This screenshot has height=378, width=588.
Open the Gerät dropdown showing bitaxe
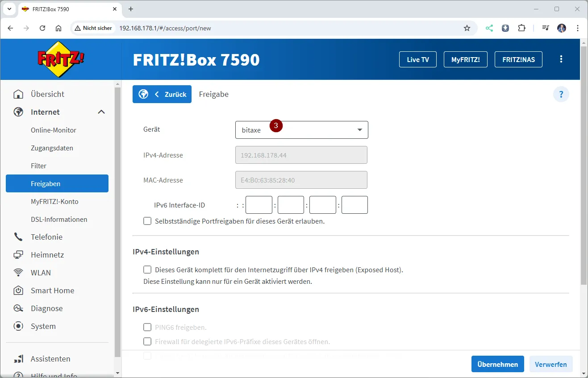(x=301, y=130)
